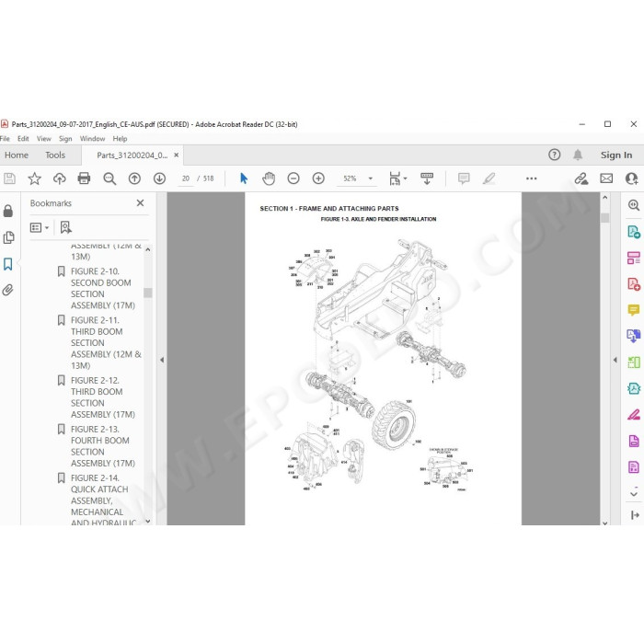The width and height of the screenshot is (644, 644).
Task: Click bookmarks scroll up arrow
Action: pos(148,249)
